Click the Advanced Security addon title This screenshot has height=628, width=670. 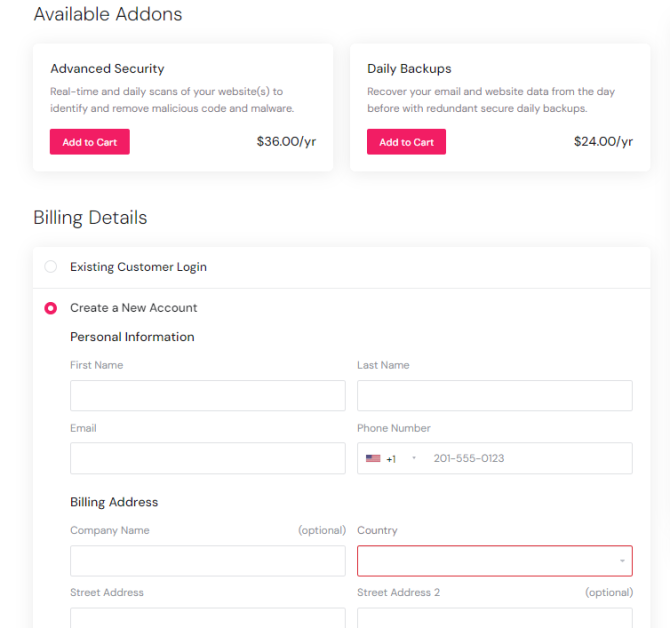(x=107, y=69)
